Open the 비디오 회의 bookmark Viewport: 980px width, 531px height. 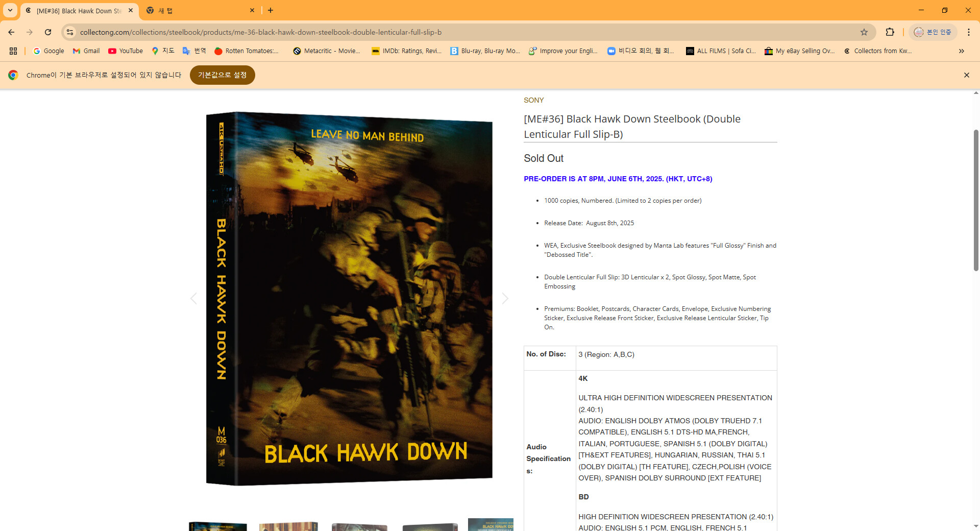tap(641, 51)
